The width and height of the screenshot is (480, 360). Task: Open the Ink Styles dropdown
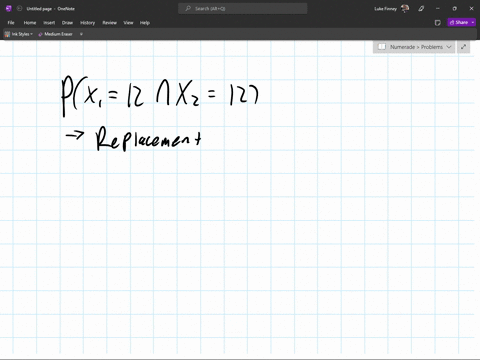(x=19, y=34)
